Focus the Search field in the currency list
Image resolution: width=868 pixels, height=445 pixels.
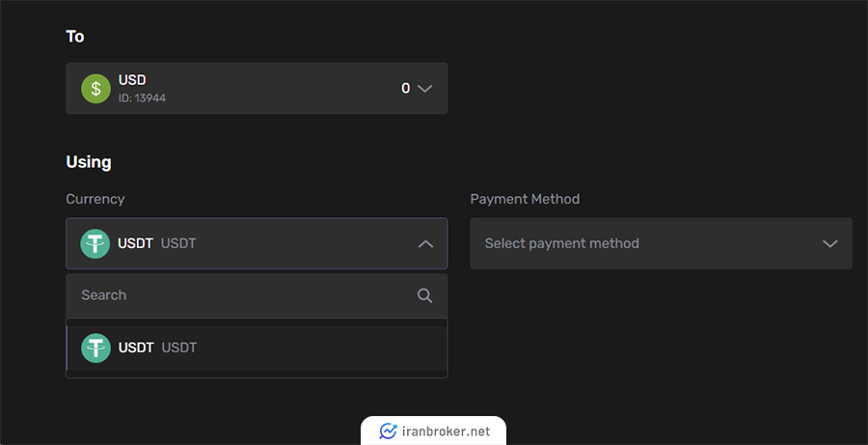pyautogui.click(x=241, y=295)
